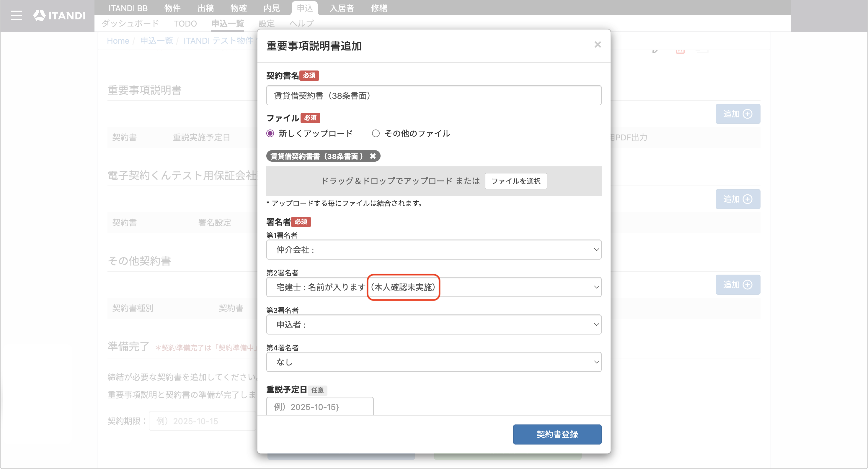
Task: Click the 契約期限 date field in the background page
Action: click(x=203, y=421)
